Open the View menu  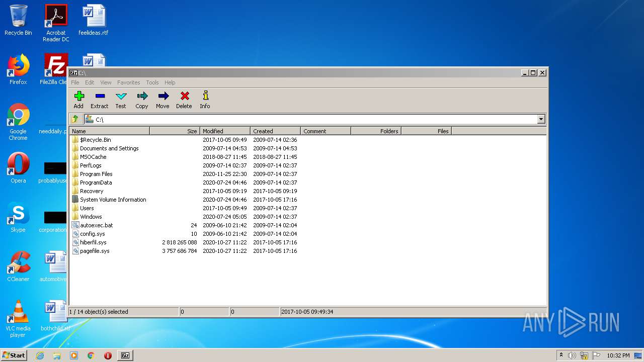click(106, 82)
